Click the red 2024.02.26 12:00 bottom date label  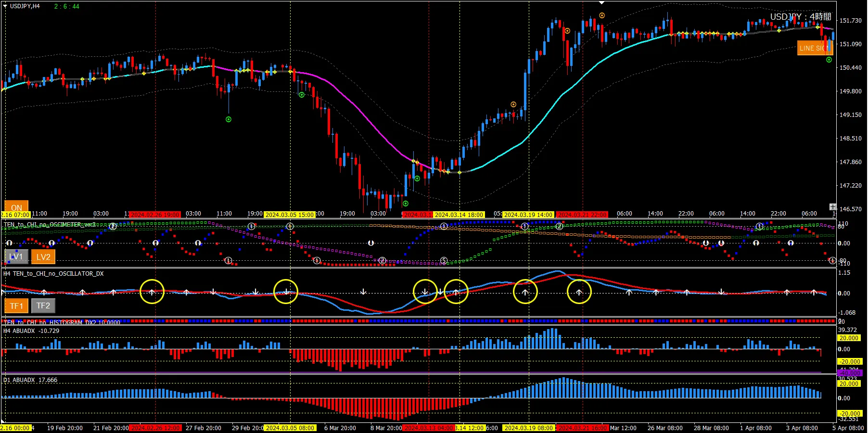pos(156,428)
